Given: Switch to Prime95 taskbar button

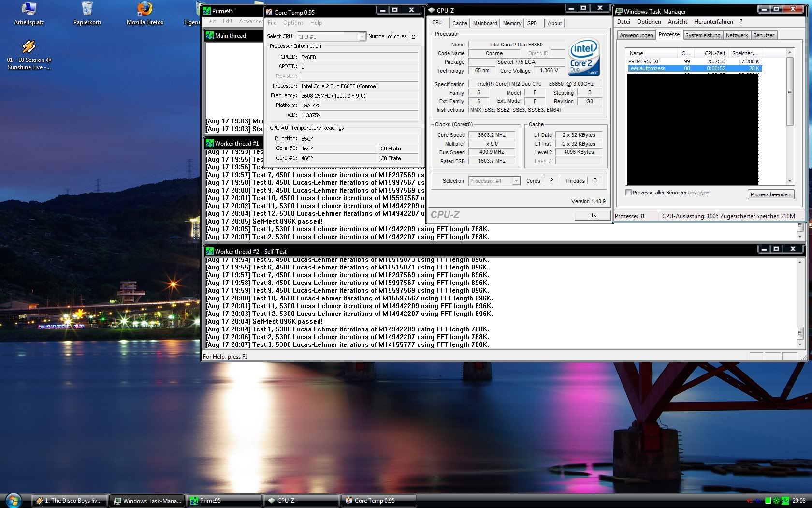Looking at the screenshot, I should point(225,501).
